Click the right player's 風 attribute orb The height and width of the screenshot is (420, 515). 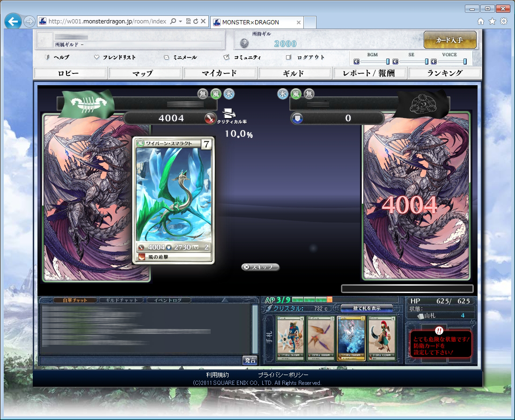[295, 94]
